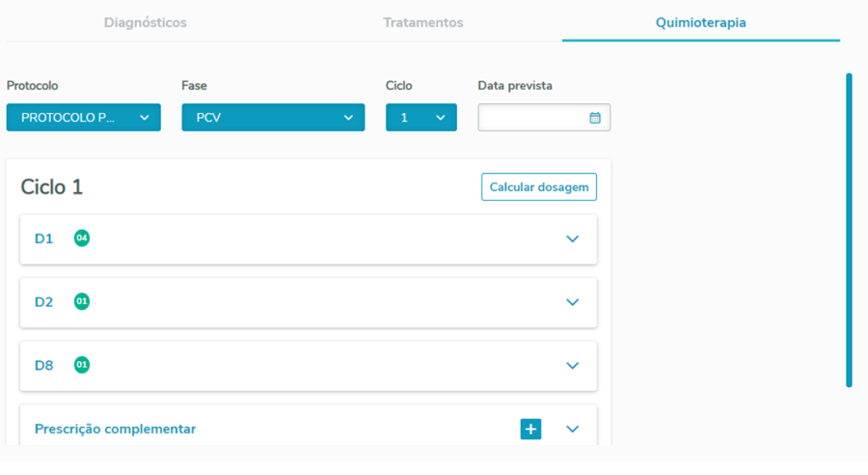Click the Data prevista label

tap(515, 86)
